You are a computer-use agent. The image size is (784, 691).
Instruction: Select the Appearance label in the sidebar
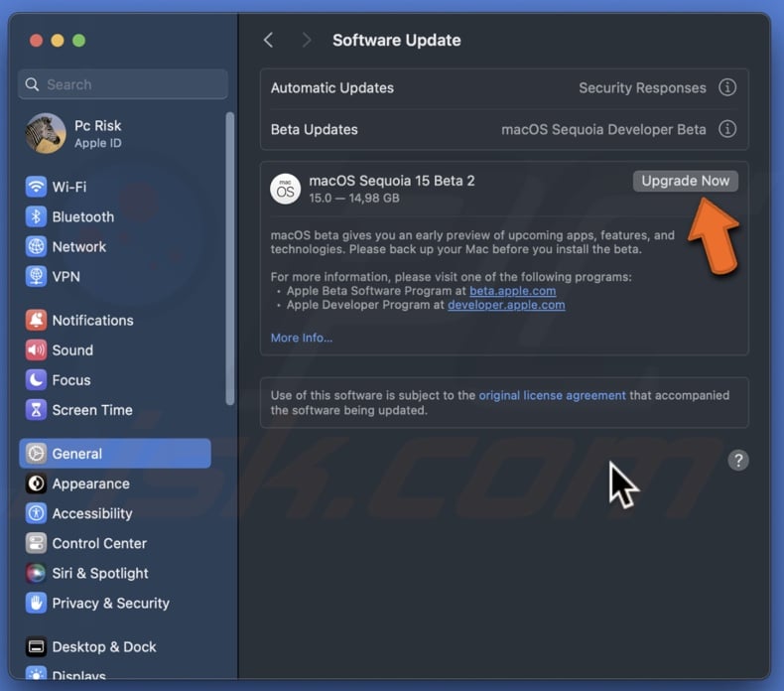pos(91,484)
